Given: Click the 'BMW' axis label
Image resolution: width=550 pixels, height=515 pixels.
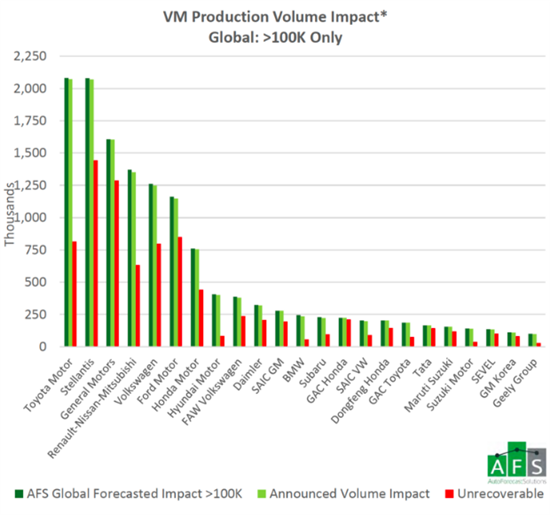Looking at the screenshot, I should pos(294,369).
